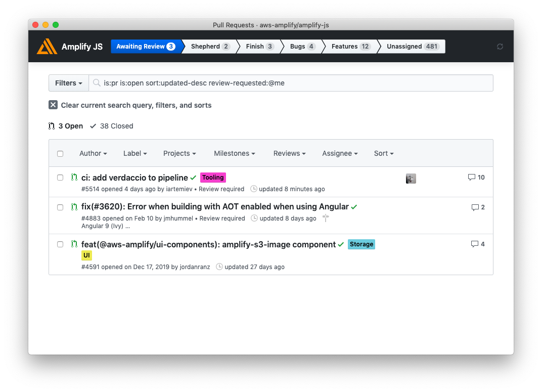Click the milestone signpost icon on #4883

pyautogui.click(x=325, y=218)
